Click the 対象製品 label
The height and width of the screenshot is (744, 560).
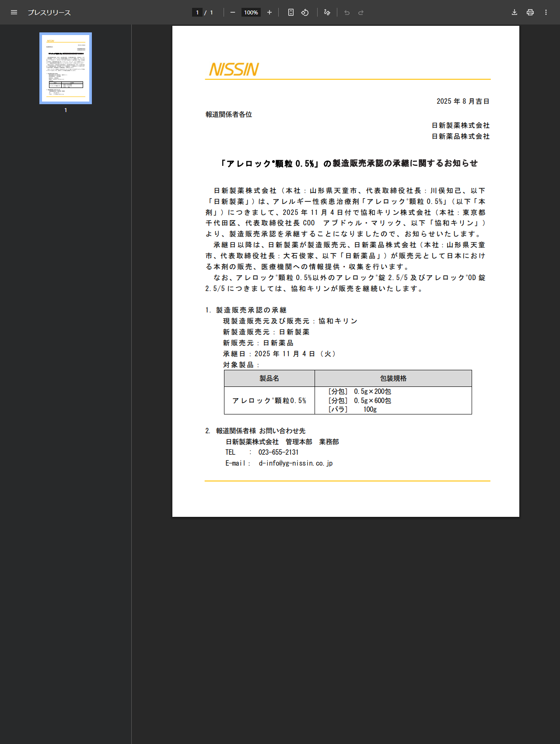click(x=241, y=365)
